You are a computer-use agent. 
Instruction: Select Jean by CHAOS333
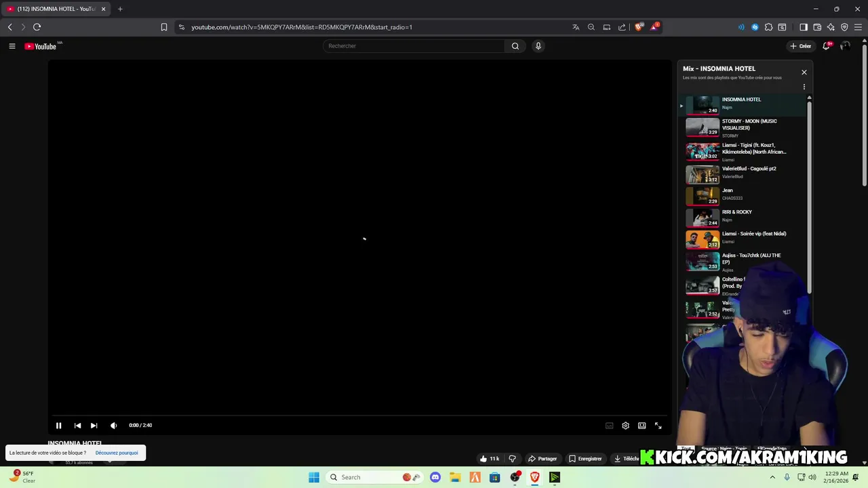[743, 196]
